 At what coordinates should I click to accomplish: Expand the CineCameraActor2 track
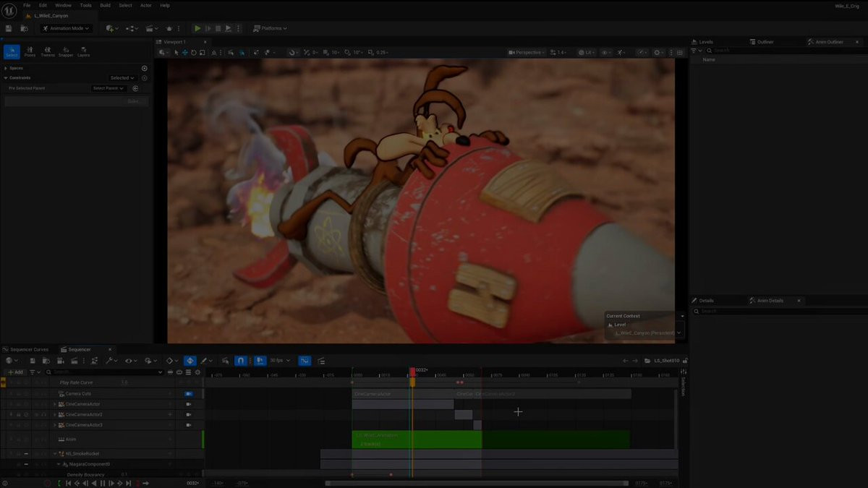click(x=54, y=414)
